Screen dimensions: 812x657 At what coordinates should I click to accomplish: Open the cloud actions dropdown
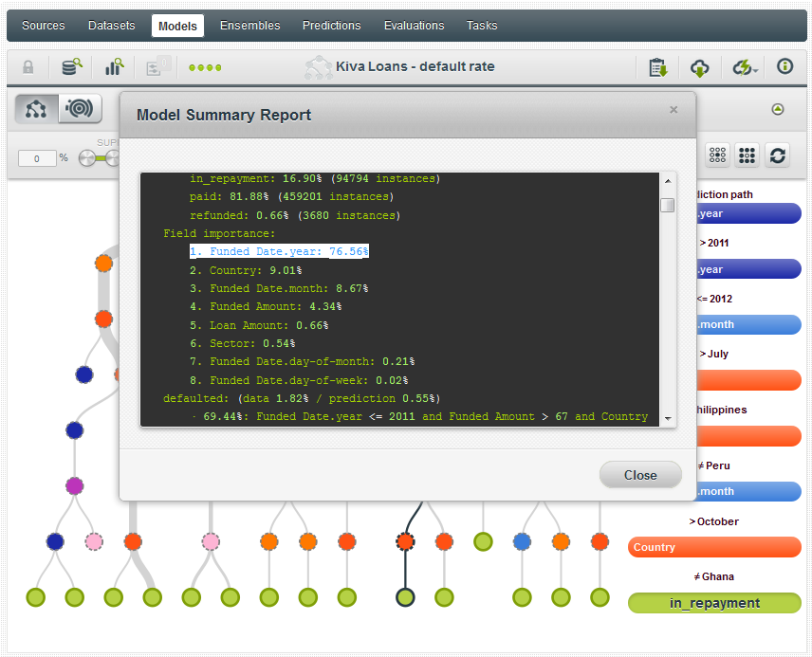click(x=743, y=67)
